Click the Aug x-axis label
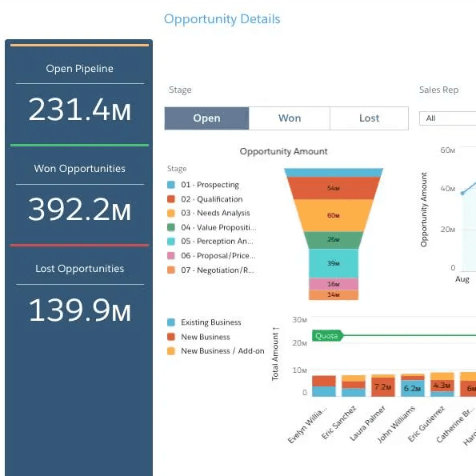The height and width of the screenshot is (476, 476). click(462, 279)
